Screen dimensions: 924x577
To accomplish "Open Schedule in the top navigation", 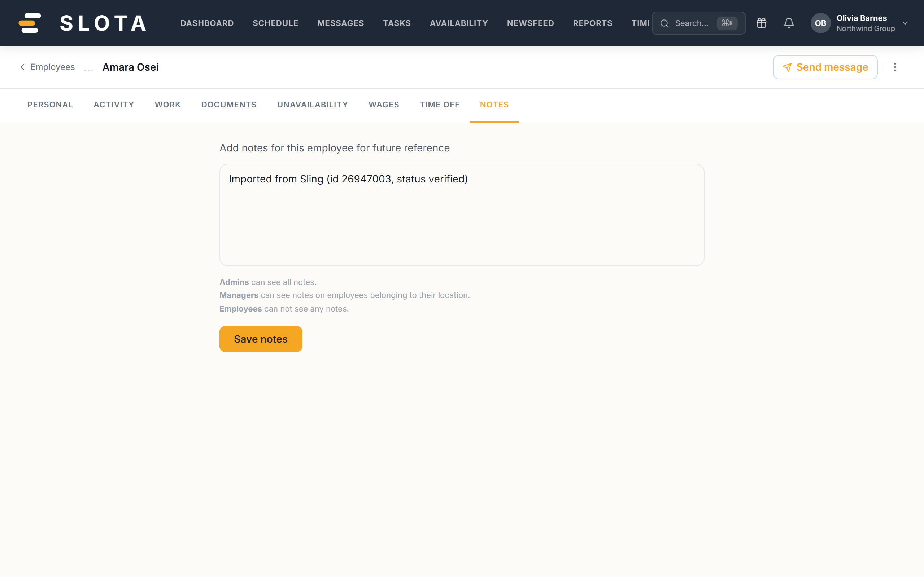I will click(x=275, y=23).
